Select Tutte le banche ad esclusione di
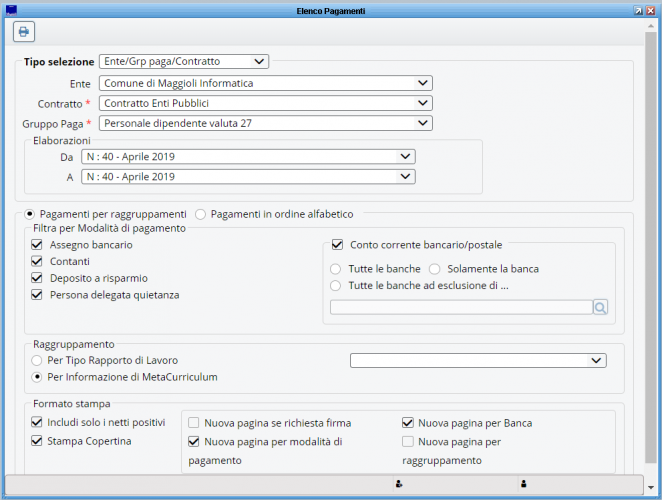662x500 pixels. [x=337, y=286]
